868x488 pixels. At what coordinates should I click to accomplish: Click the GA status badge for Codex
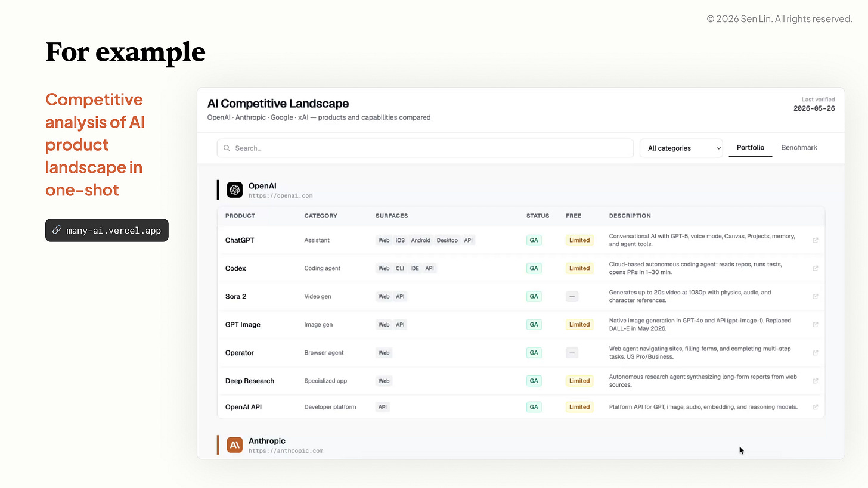click(534, 268)
